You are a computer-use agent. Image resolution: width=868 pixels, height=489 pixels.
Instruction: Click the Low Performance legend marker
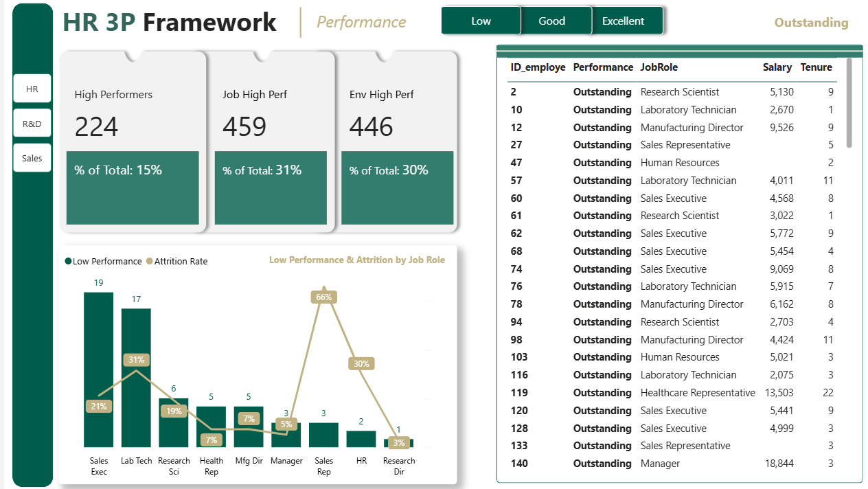tap(69, 262)
